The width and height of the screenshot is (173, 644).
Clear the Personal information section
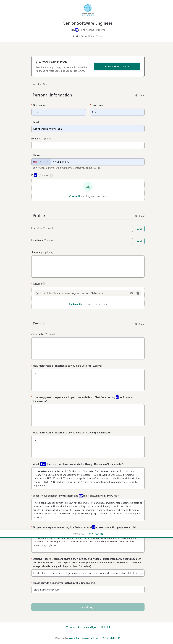pos(140,96)
